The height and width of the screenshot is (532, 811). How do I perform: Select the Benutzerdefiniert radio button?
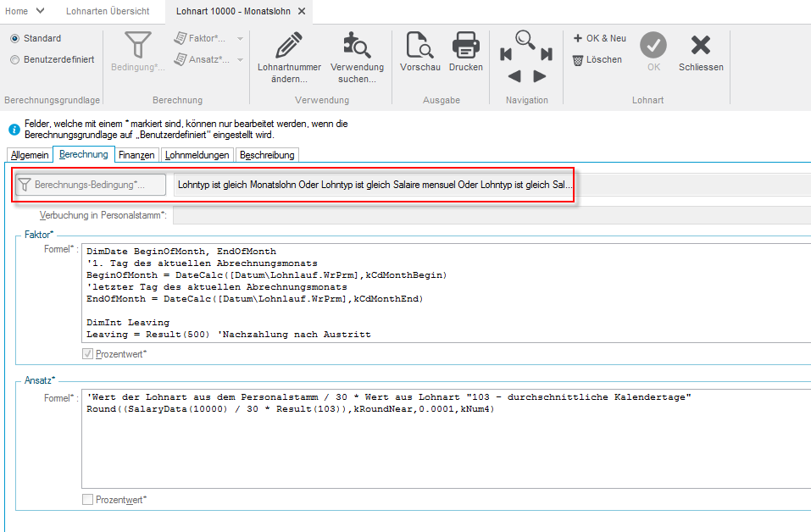[15, 60]
